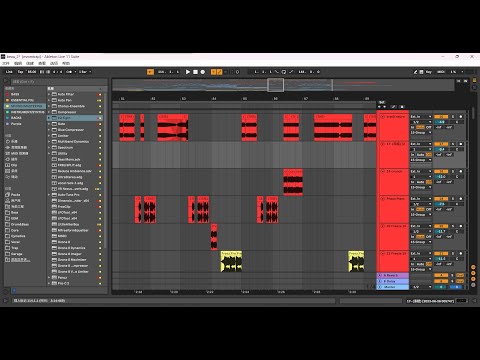This screenshot has width=480, height=360.
Task: Click the tempo value field
Action: (32, 72)
